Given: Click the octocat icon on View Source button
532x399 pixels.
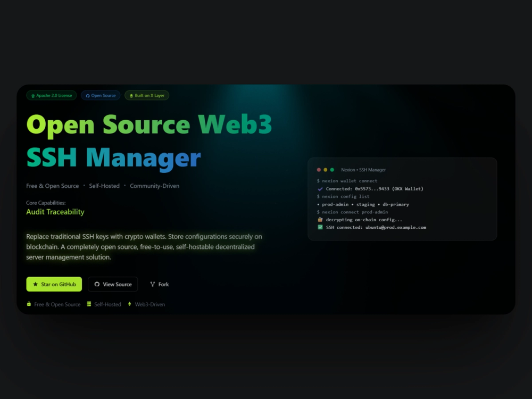Looking at the screenshot, I should [97, 284].
